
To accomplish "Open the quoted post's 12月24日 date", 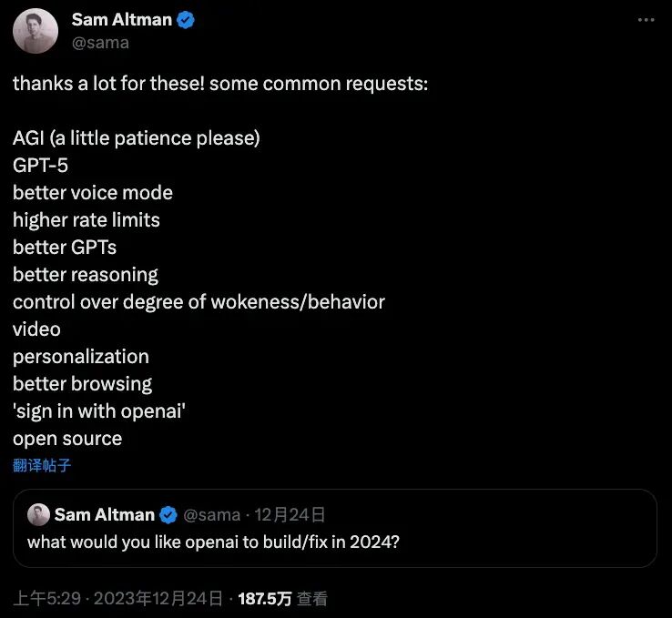I will point(290,515).
